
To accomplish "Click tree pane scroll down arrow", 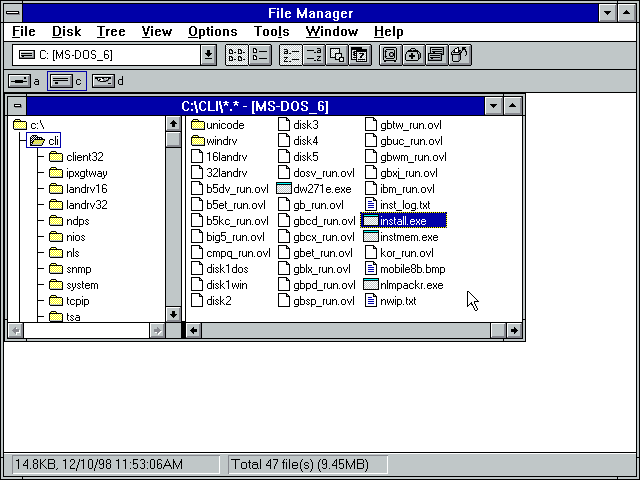I will click(x=173, y=314).
